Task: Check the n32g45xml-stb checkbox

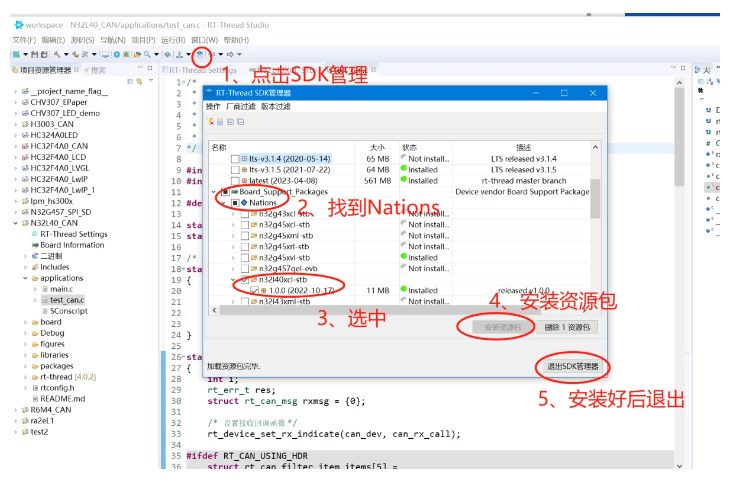Action: point(245,236)
